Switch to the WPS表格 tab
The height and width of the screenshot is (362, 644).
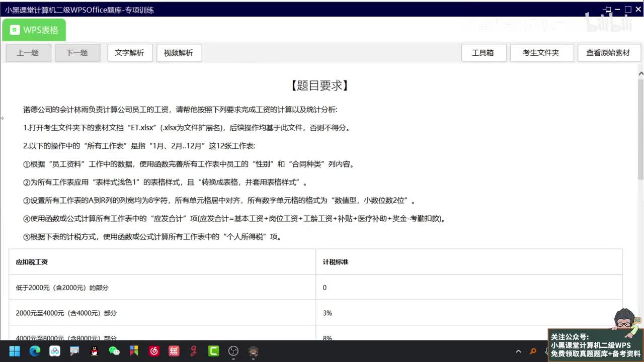[x=34, y=30]
